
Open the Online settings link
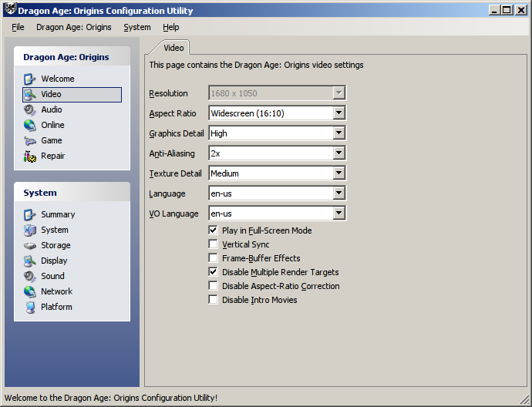click(52, 125)
